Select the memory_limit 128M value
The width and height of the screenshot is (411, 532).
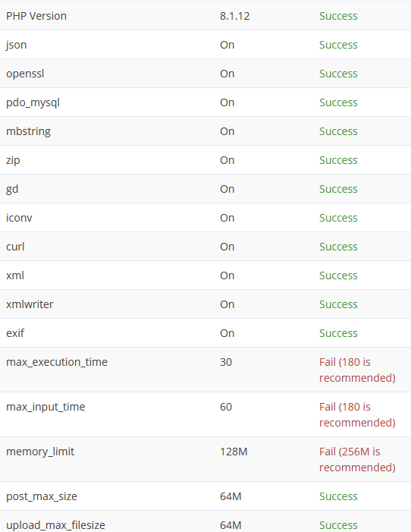(234, 452)
